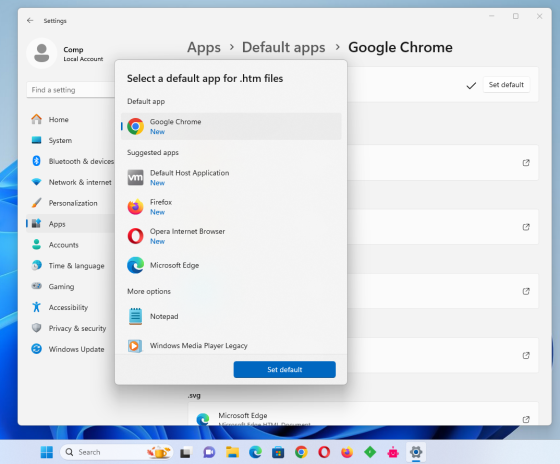The height and width of the screenshot is (464, 560).
Task: Pick Windows Media Player Legacy
Action: (x=231, y=345)
